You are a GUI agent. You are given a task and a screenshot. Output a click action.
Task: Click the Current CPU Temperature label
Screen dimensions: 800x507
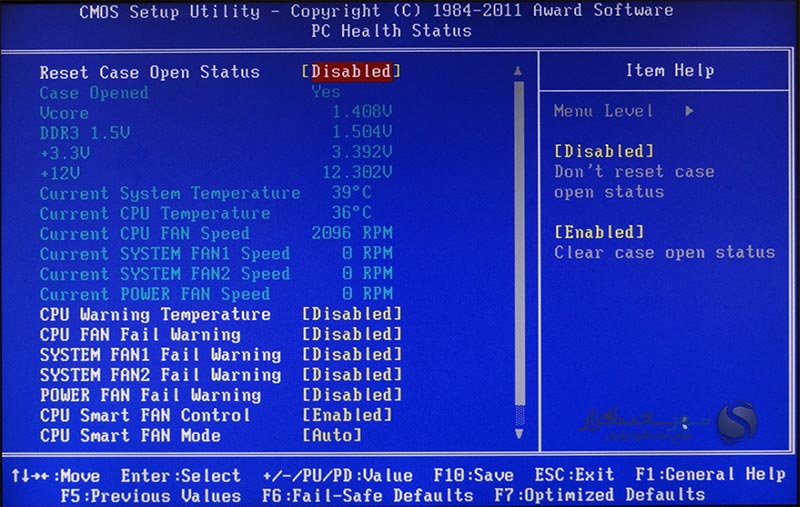(x=155, y=213)
